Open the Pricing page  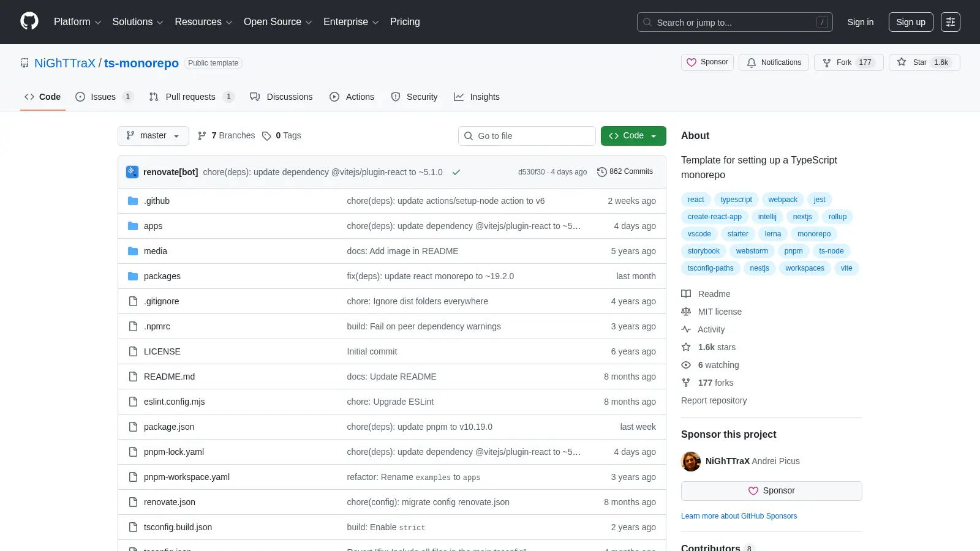coord(405,22)
